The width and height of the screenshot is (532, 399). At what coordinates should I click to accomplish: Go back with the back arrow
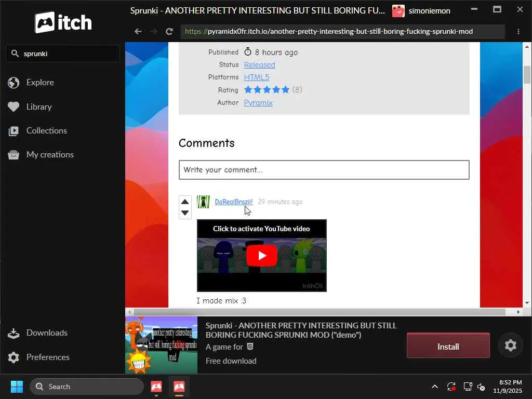pyautogui.click(x=138, y=32)
